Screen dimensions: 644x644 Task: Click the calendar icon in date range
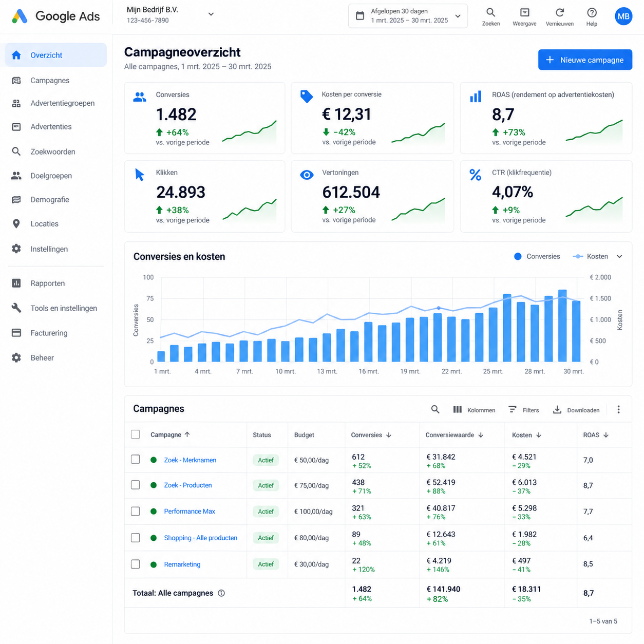[x=360, y=16]
